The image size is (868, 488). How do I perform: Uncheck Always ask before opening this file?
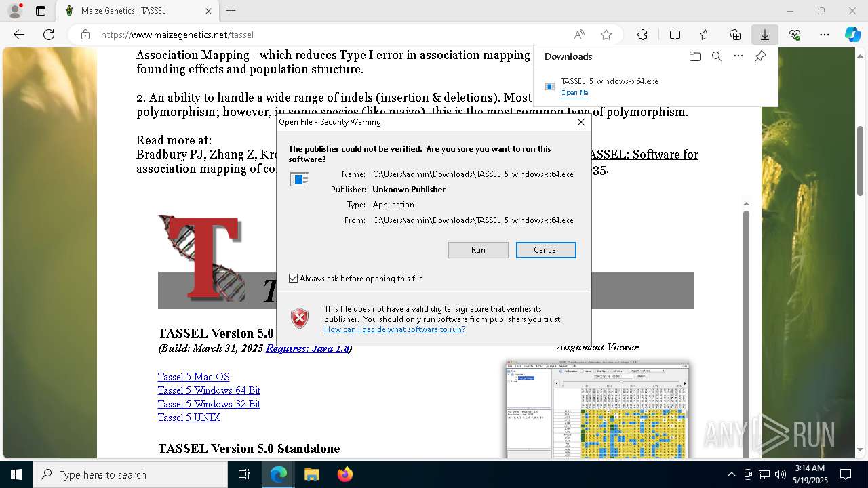click(294, 279)
